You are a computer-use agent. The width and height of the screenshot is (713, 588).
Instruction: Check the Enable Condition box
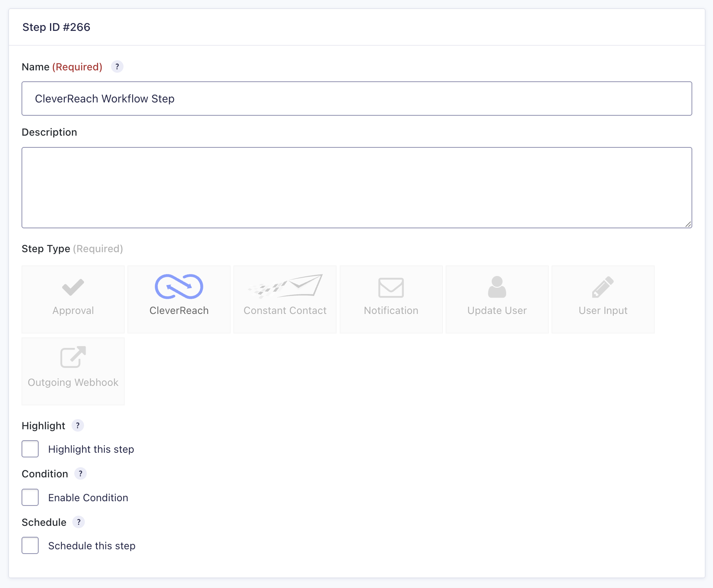pos(30,497)
